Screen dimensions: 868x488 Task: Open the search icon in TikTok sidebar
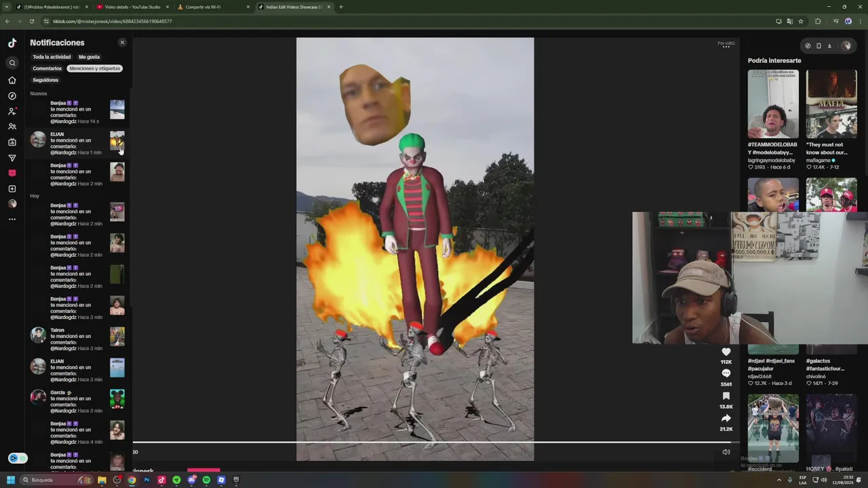tap(12, 63)
